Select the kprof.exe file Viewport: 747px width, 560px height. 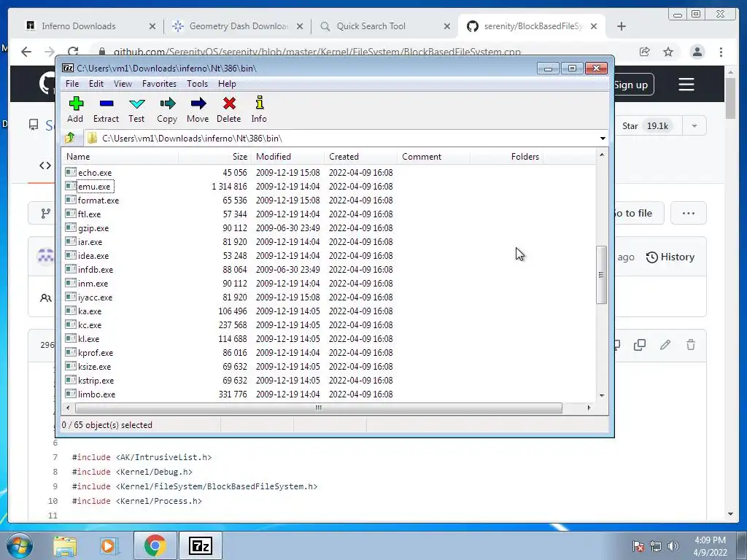96,353
